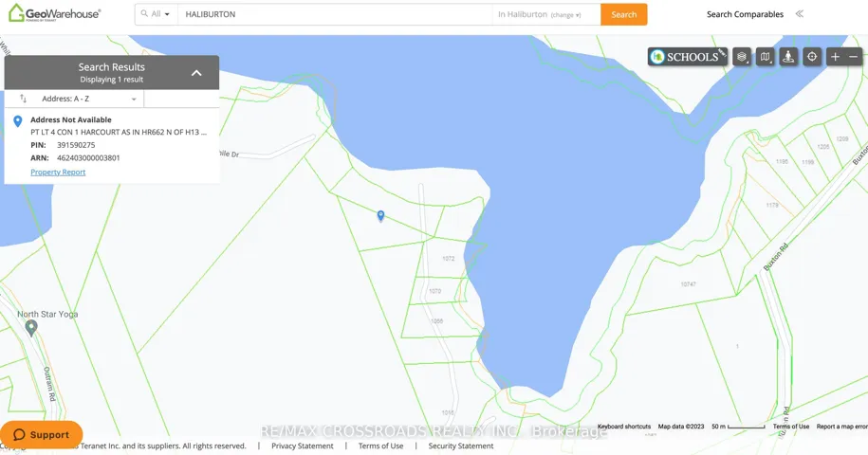
Task: Toggle the sort direction arrows icon
Action: [24, 99]
